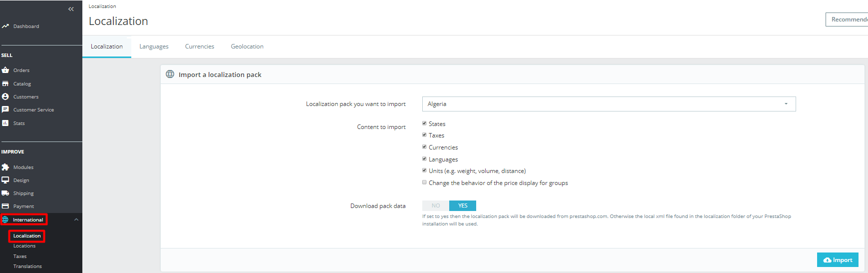Enable price display behavior for groups checkbox
This screenshot has width=868, height=273.
(424, 182)
